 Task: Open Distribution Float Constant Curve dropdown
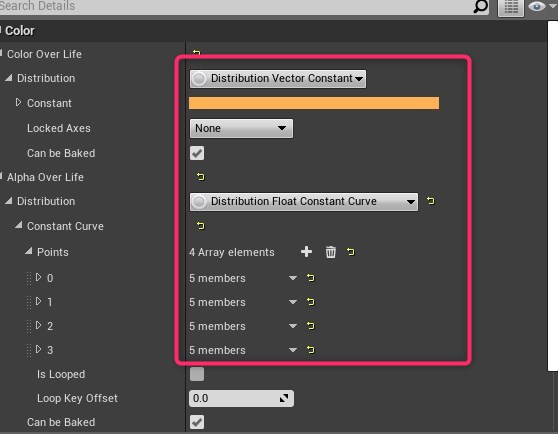pyautogui.click(x=304, y=202)
